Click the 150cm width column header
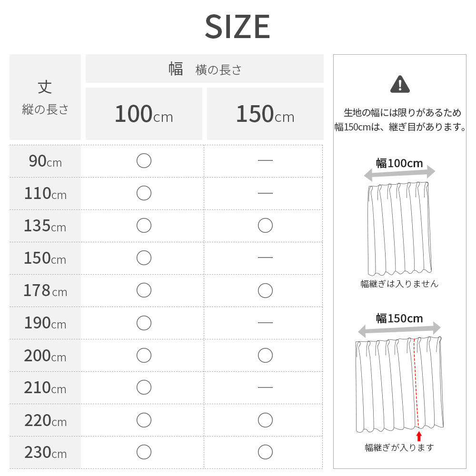Image resolution: width=476 pixels, height=476 pixels. [265, 114]
